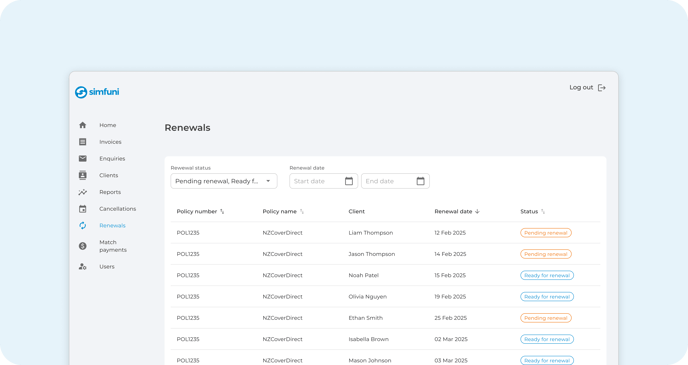
Task: Click renewal date 12 Feb 2025
Action: [x=450, y=233]
